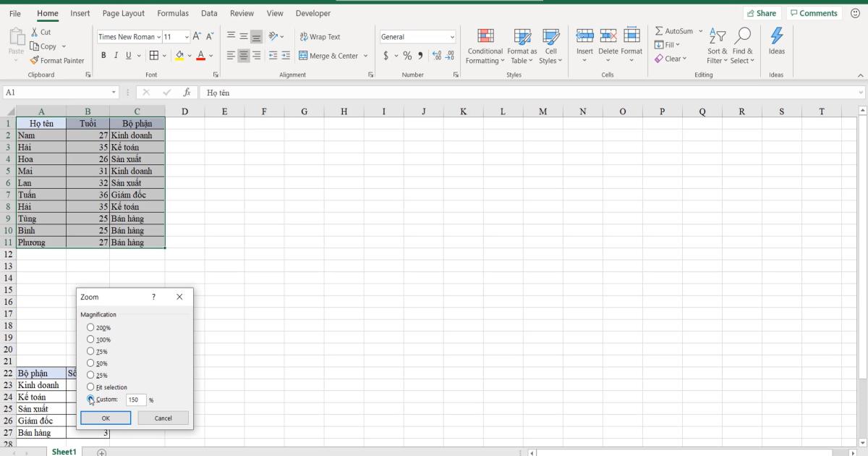868x456 pixels.
Task: Expand the Fill Color dropdown arrow
Action: (188, 55)
